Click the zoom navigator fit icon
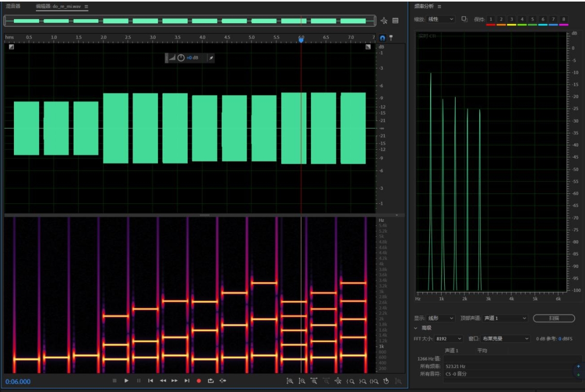The width and height of the screenshot is (585, 392). pyautogui.click(x=384, y=21)
